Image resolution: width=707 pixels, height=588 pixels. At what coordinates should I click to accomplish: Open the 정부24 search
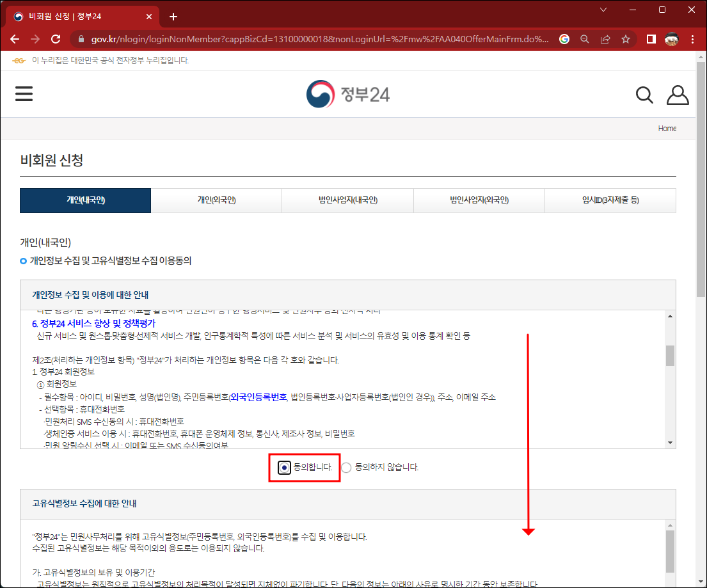point(644,94)
